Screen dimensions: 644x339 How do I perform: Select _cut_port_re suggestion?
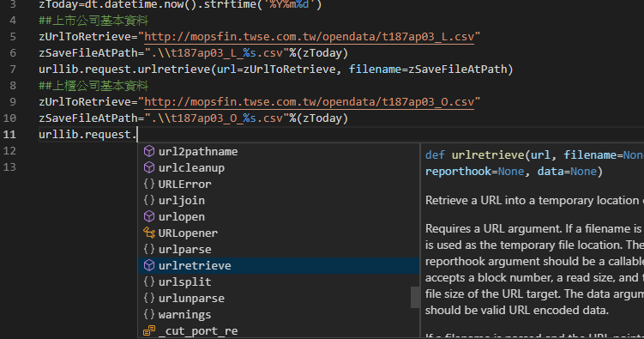point(279,330)
